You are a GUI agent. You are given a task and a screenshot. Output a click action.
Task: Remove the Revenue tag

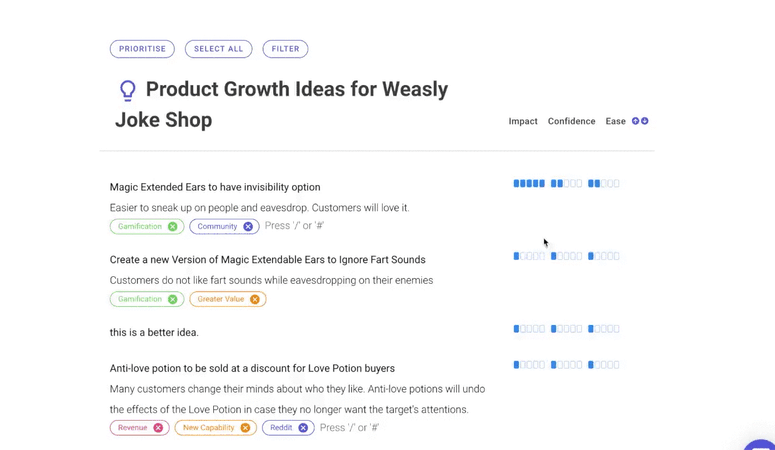click(x=158, y=428)
